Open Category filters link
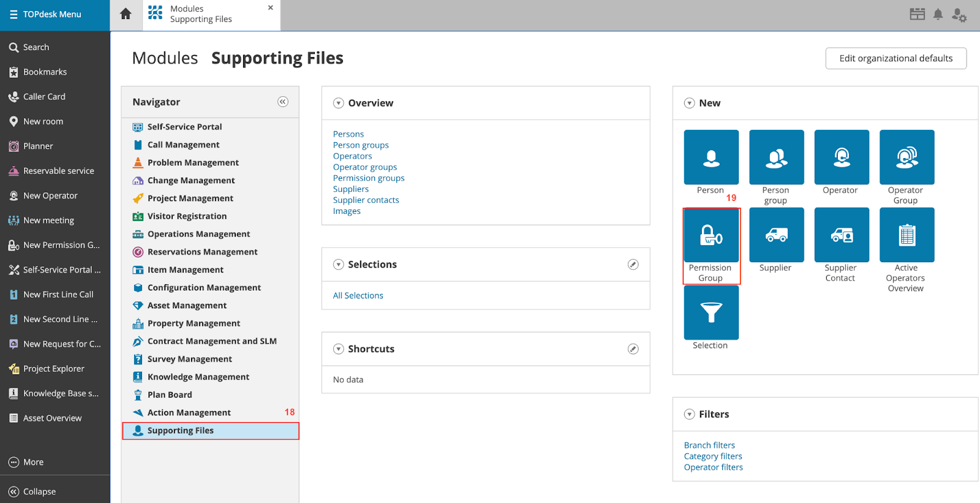Viewport: 980px width, 503px height. [x=713, y=456]
